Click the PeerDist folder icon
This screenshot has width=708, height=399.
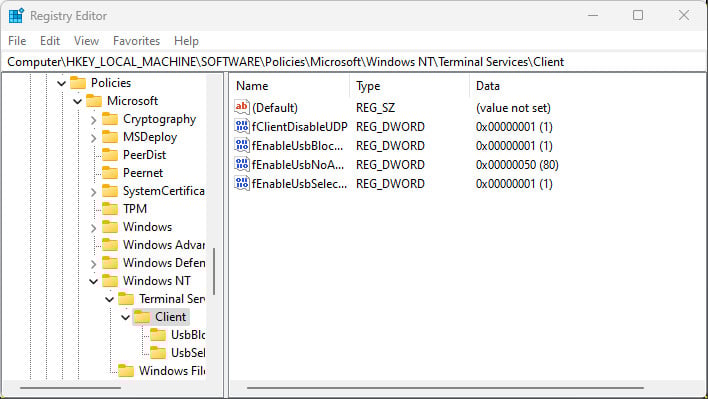[x=110, y=155]
